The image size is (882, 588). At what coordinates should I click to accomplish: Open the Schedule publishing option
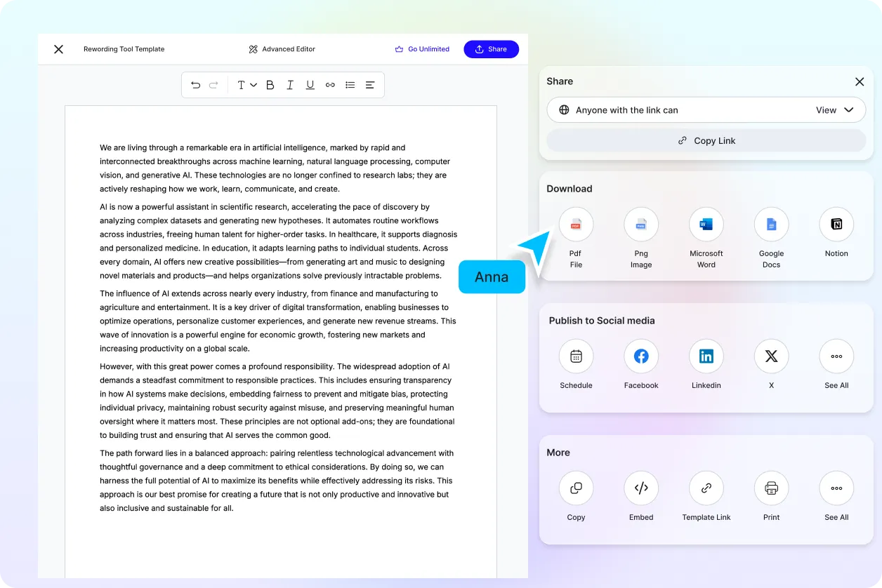click(576, 356)
